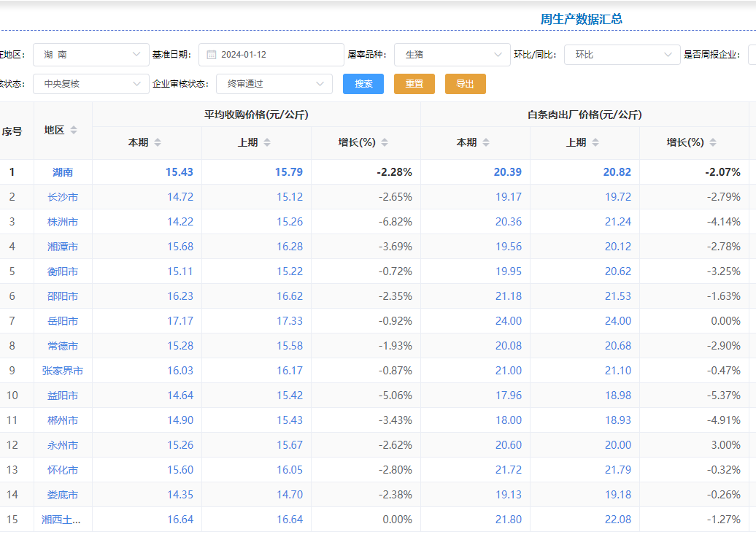Open the 中央复核 status dropdown
This screenshot has height=540, width=756.
pyautogui.click(x=91, y=84)
